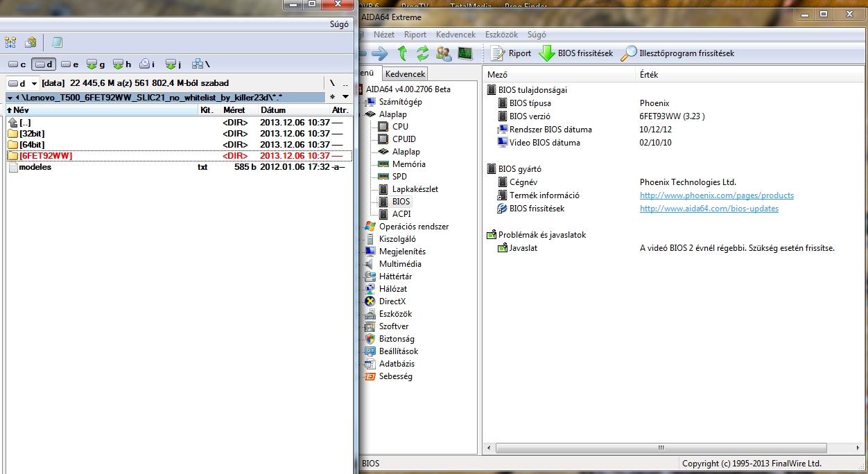Open the system monitor icon in AIDA64 toolbar
The width and height of the screenshot is (868, 474).
(x=465, y=53)
